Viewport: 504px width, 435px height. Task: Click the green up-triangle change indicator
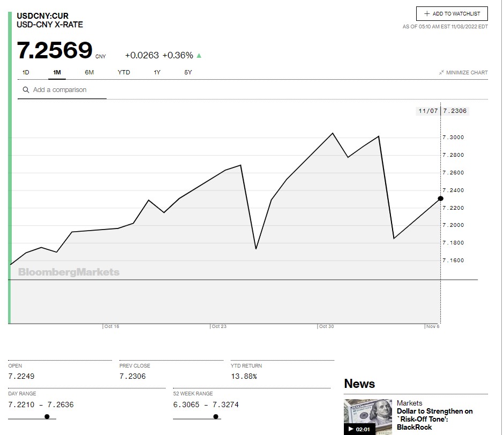click(199, 55)
